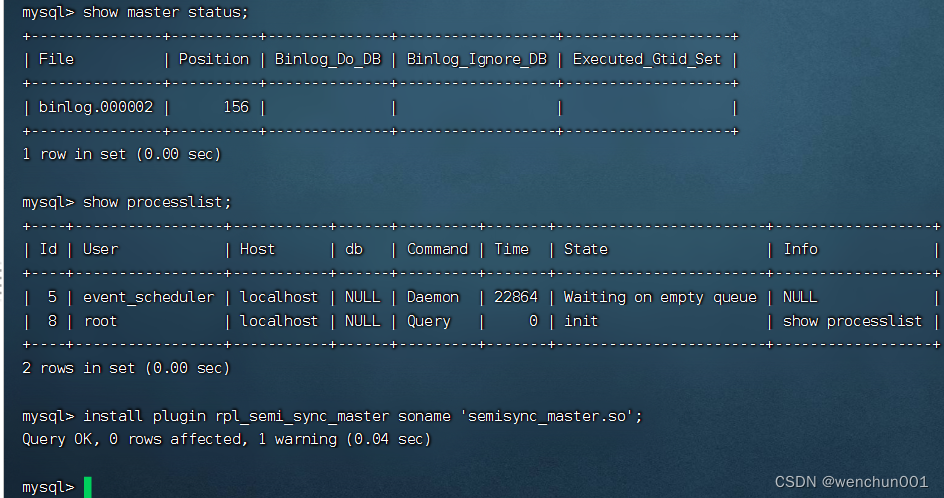Click localhost in the root row
This screenshot has width=944, height=498.
(x=279, y=321)
